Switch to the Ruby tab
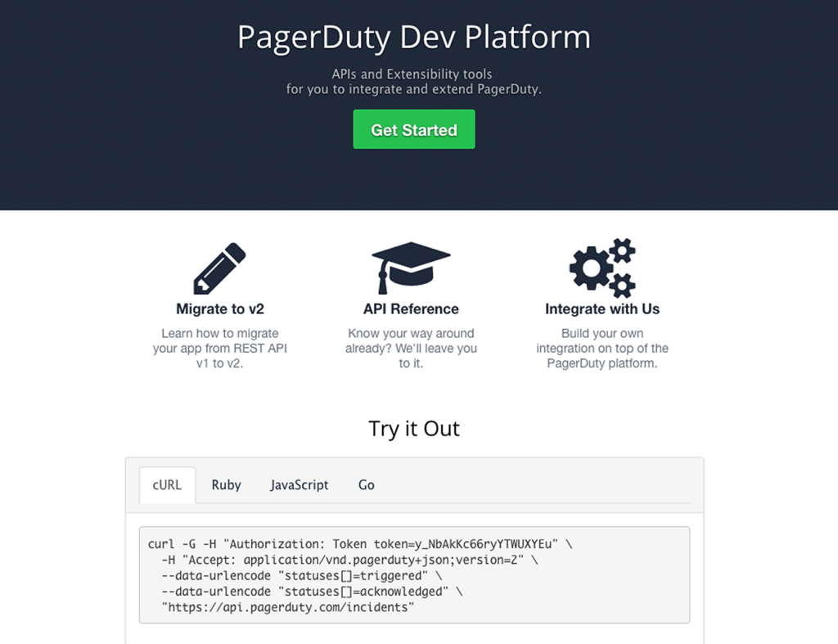 [x=226, y=484]
